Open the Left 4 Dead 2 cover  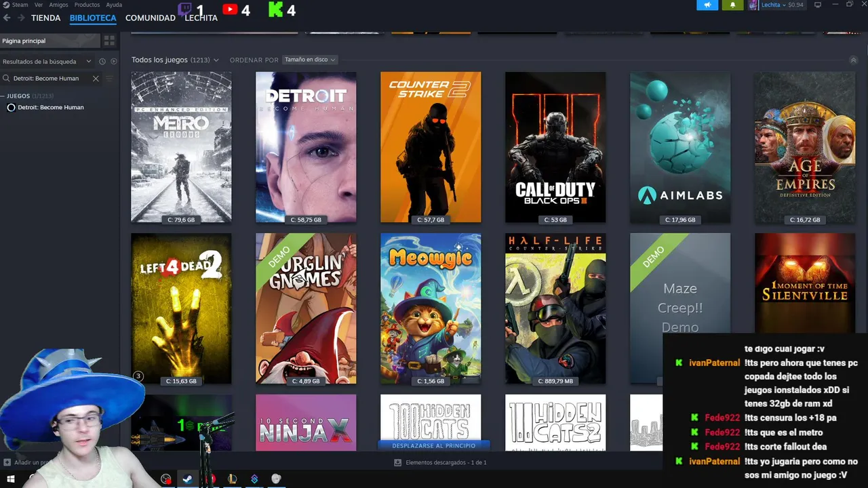click(181, 308)
